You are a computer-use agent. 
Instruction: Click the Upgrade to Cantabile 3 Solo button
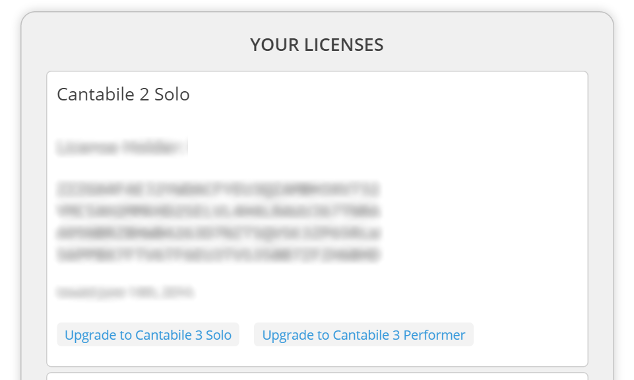click(148, 335)
